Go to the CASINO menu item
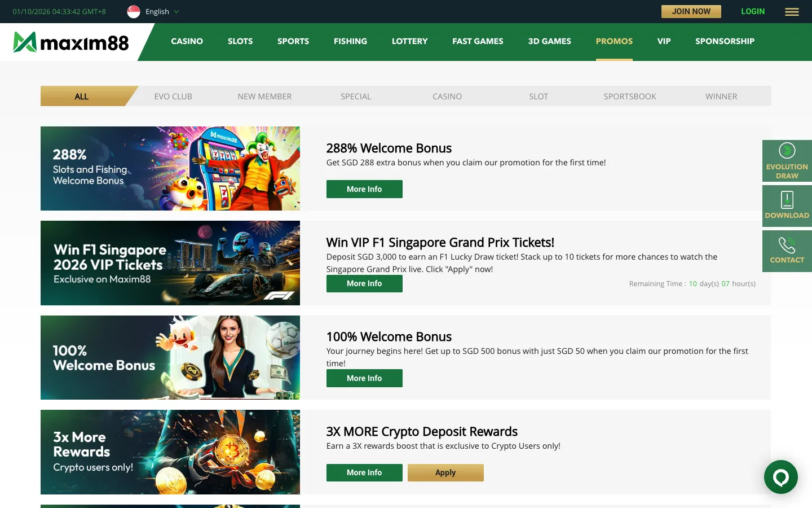The image size is (812, 508). point(187,41)
